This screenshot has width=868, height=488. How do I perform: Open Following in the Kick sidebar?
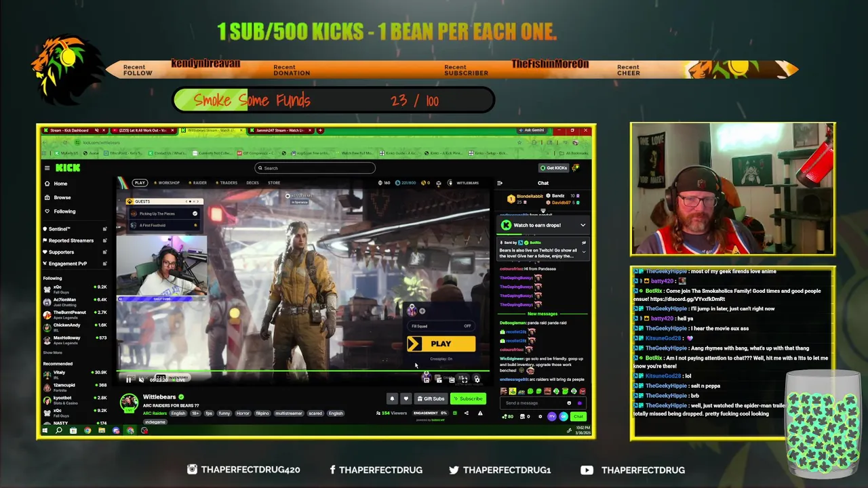click(60, 211)
